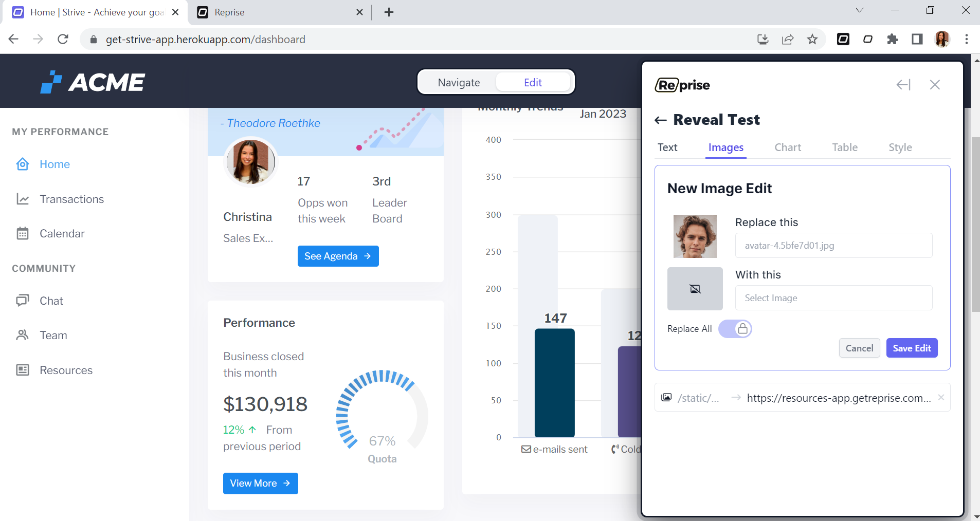Open the Calendar sidebar item
Viewport: 980px width, 521px height.
[x=62, y=233]
